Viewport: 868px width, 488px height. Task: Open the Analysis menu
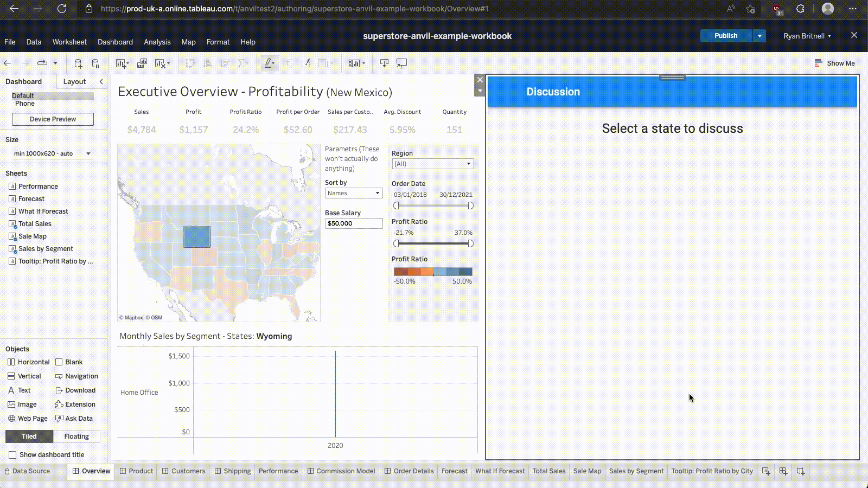(157, 42)
